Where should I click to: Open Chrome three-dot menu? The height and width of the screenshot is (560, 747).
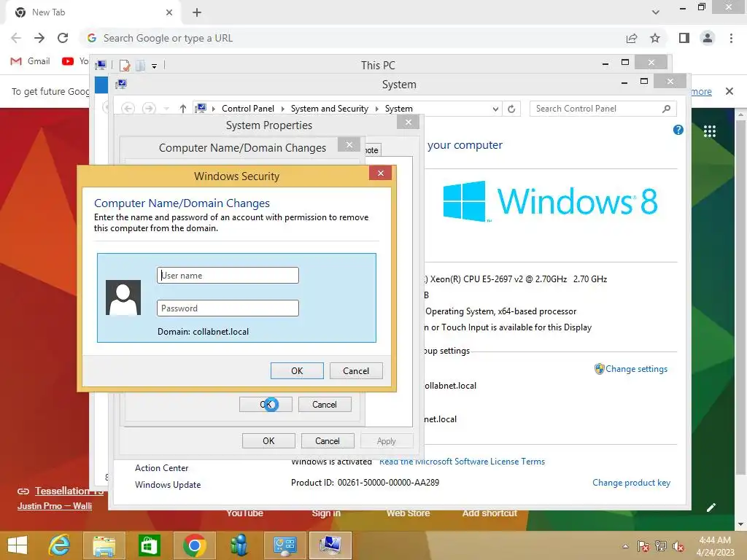(x=731, y=38)
